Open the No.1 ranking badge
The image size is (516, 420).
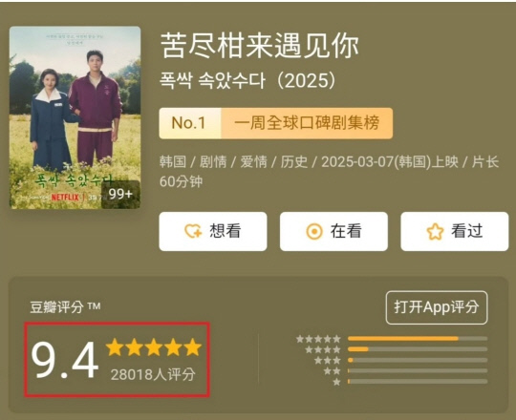point(189,123)
